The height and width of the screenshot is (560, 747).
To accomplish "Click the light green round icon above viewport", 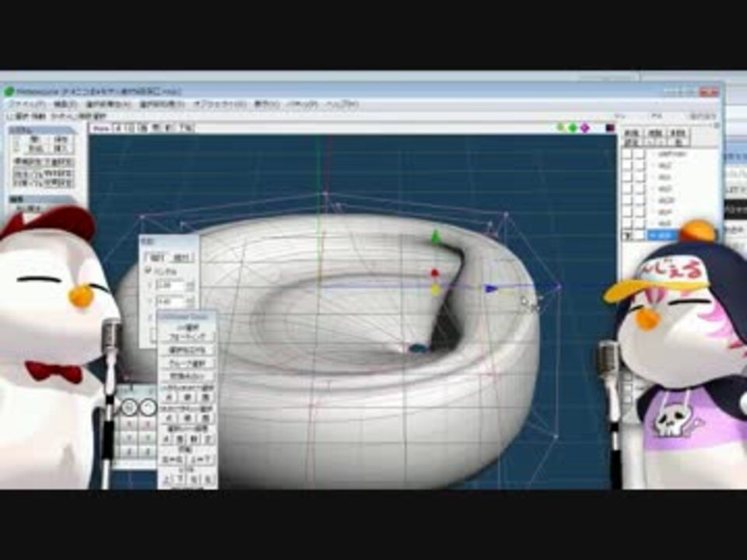I will pyautogui.click(x=561, y=127).
